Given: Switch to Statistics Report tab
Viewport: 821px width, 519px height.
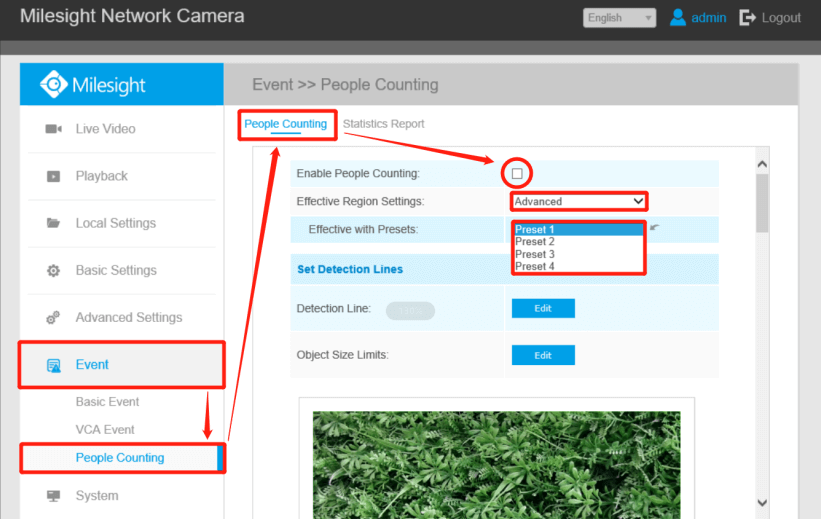Looking at the screenshot, I should click(x=383, y=124).
